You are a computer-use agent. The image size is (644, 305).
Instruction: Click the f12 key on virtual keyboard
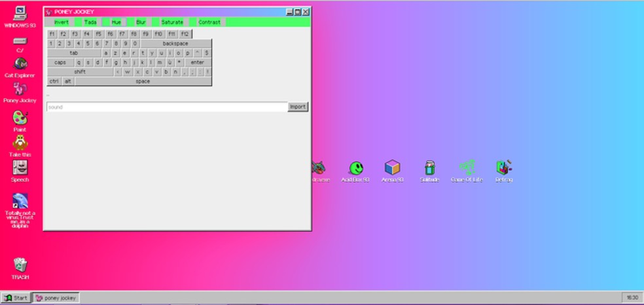185,34
